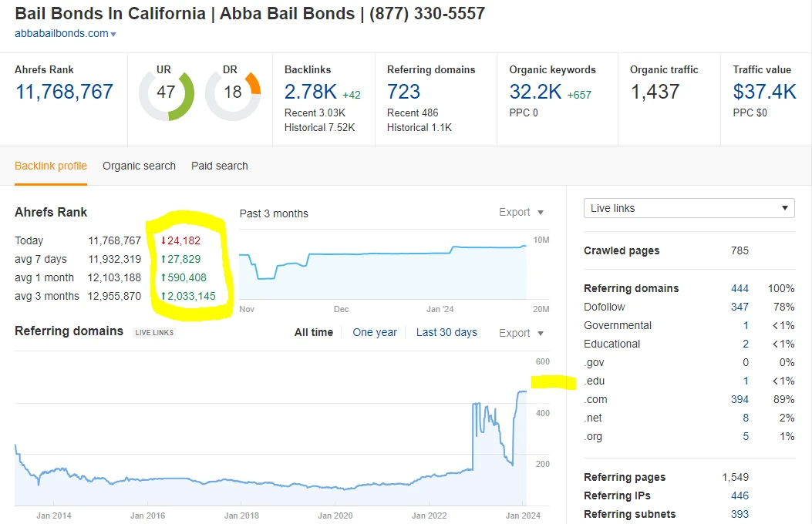Click the avg 7 days rank 11,932,319
812x524 pixels.
(114, 259)
